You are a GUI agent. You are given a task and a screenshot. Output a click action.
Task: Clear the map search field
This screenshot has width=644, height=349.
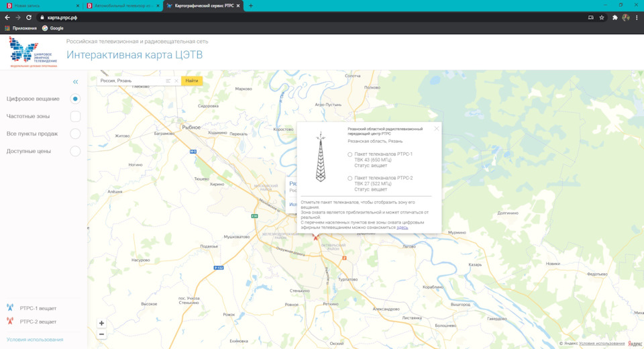click(176, 81)
